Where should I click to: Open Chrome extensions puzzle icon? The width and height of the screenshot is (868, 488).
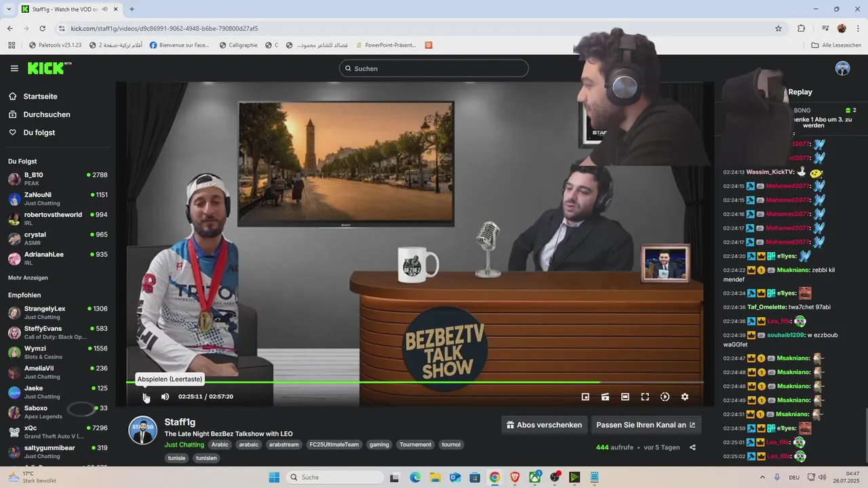click(x=802, y=28)
